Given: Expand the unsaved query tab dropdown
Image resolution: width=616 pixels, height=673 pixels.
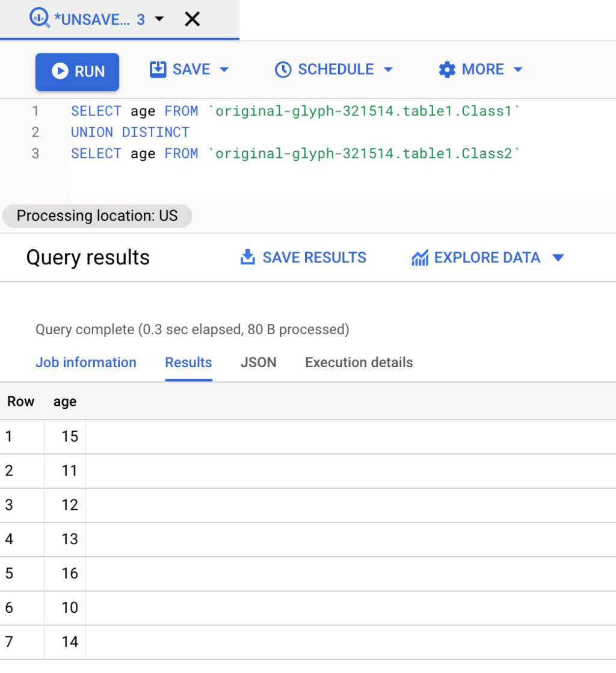Looking at the screenshot, I should [x=159, y=19].
